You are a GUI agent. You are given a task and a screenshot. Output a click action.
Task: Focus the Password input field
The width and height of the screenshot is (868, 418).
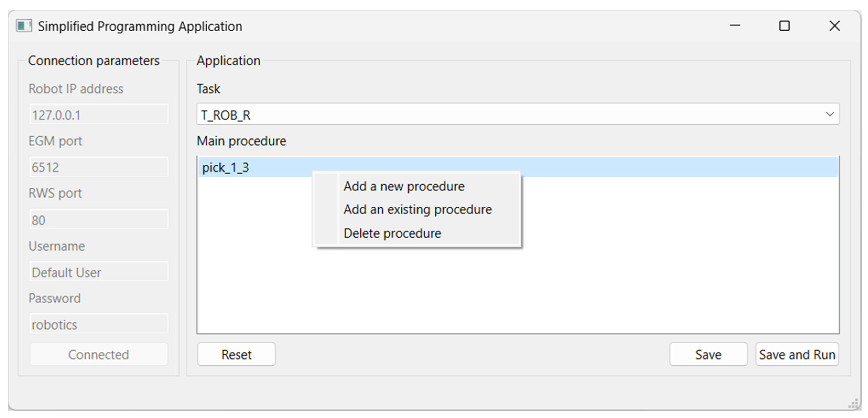click(98, 324)
